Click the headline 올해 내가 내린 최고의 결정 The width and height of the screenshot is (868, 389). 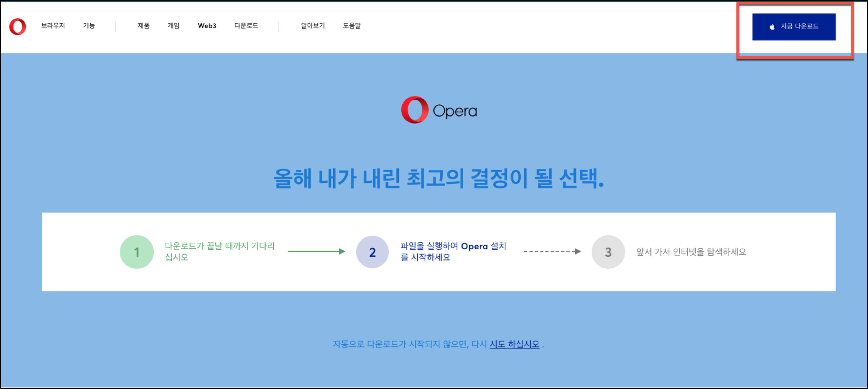(438, 178)
